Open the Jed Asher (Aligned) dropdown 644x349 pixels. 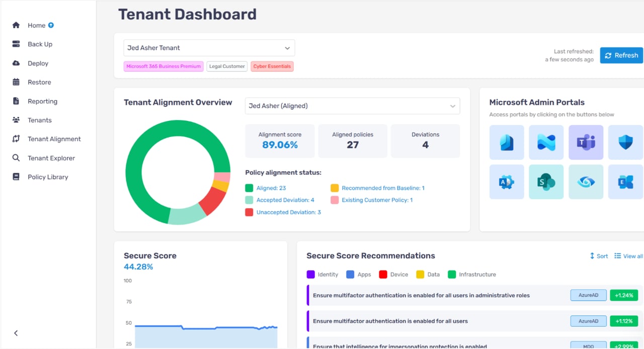click(352, 106)
